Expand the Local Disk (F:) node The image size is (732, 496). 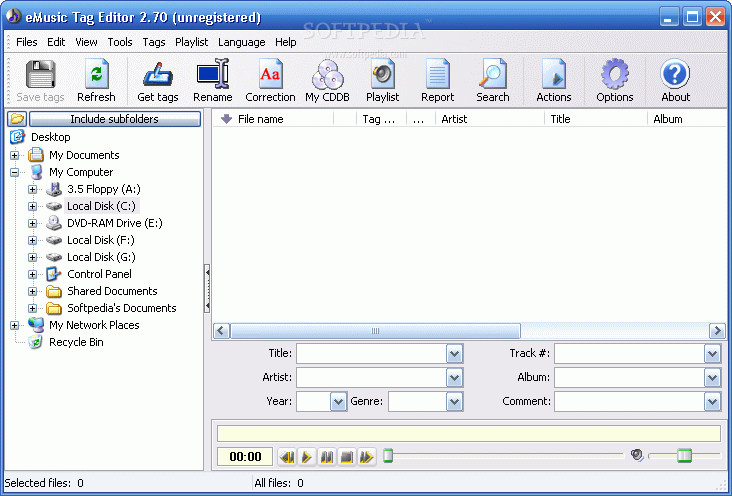pyautogui.click(x=32, y=240)
